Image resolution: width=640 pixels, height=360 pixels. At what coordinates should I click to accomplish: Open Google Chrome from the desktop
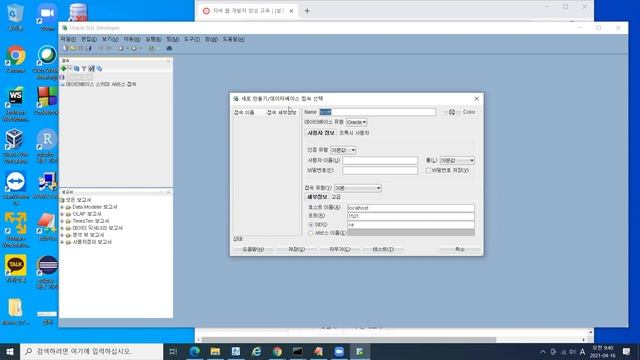coord(16,60)
